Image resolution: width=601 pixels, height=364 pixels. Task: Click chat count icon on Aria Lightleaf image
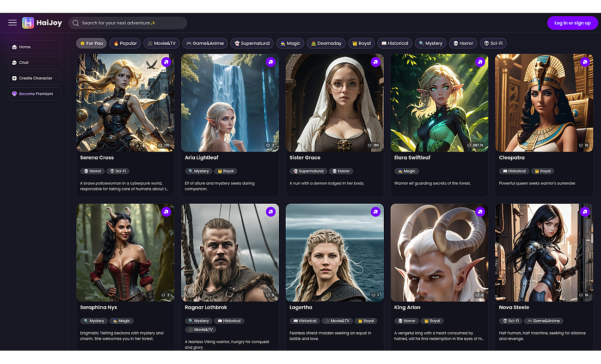coord(268,145)
